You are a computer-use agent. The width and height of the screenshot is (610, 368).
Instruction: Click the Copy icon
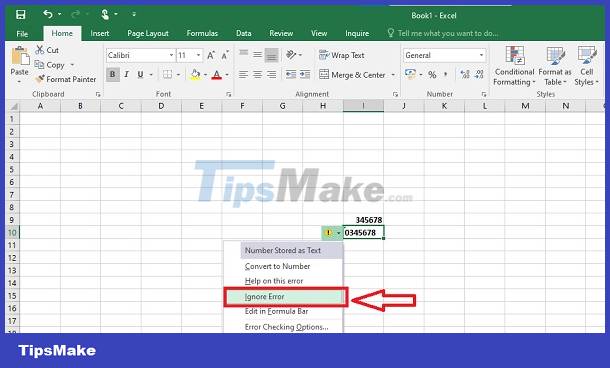click(x=39, y=65)
